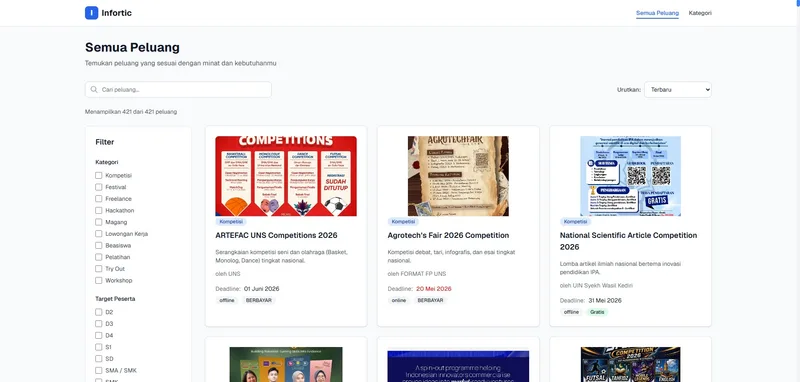Click deadline 01 Juni 2026 text
The image size is (800, 382).
262,289
